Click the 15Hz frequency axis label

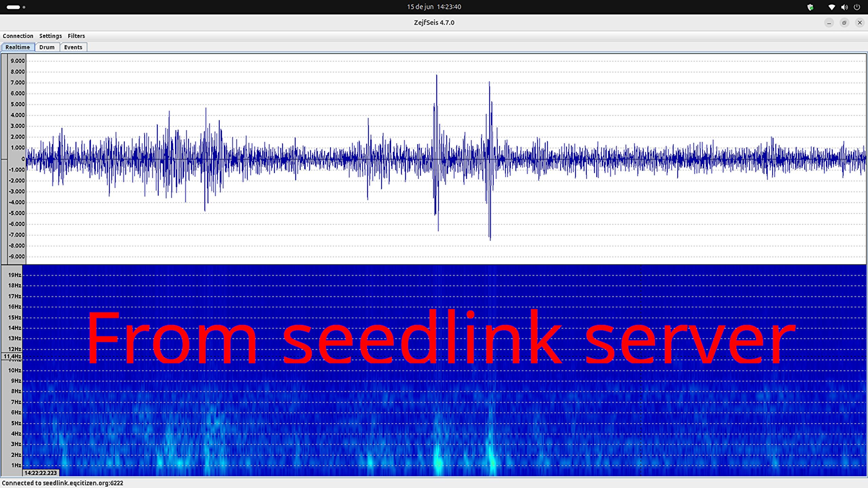[x=15, y=318]
